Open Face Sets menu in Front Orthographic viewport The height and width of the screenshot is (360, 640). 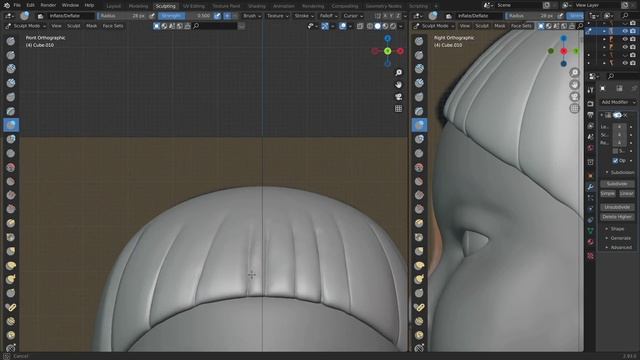pyautogui.click(x=113, y=26)
